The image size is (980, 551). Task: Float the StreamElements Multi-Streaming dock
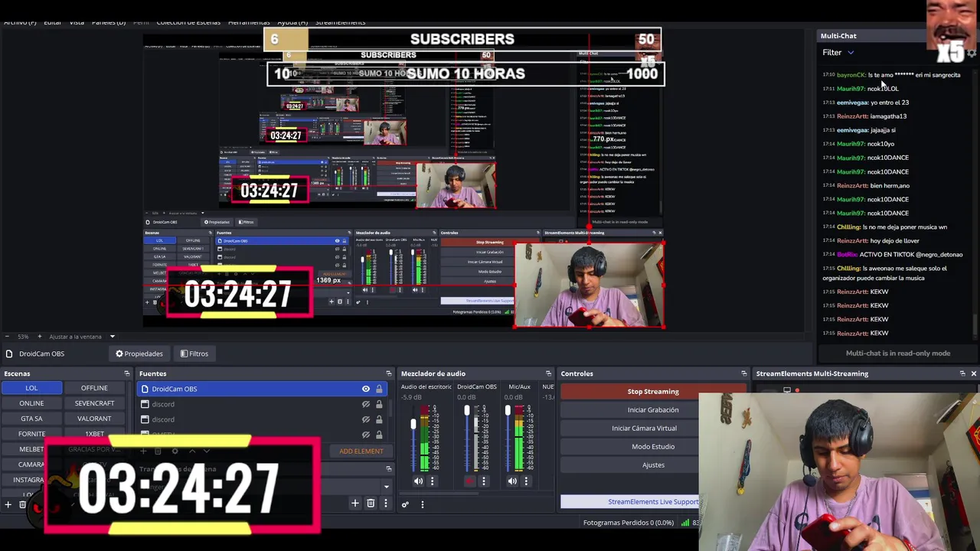(x=962, y=373)
